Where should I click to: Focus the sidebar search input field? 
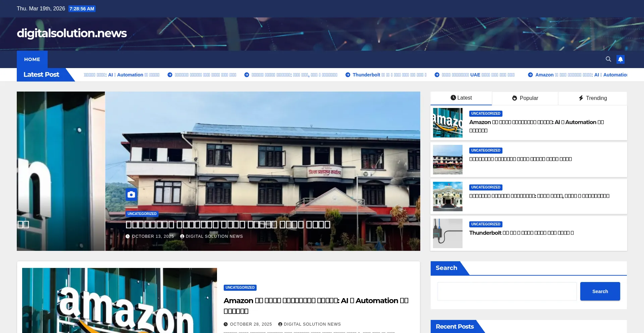tap(507, 291)
